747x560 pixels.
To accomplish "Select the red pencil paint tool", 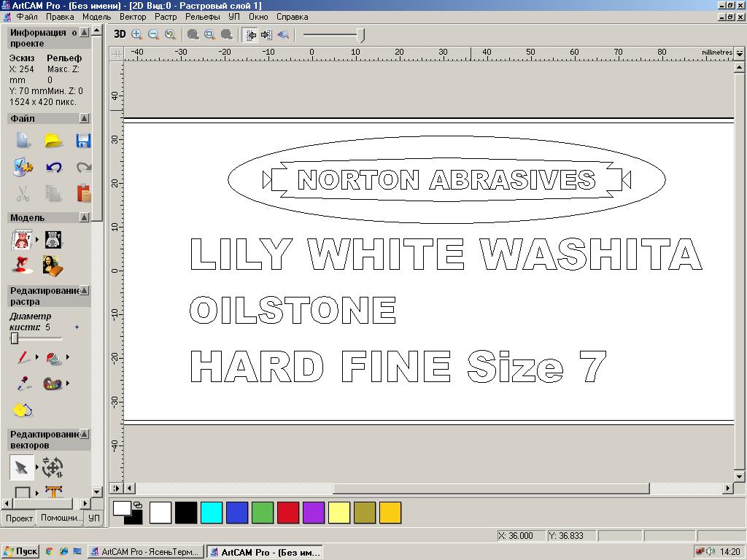I will point(24,357).
